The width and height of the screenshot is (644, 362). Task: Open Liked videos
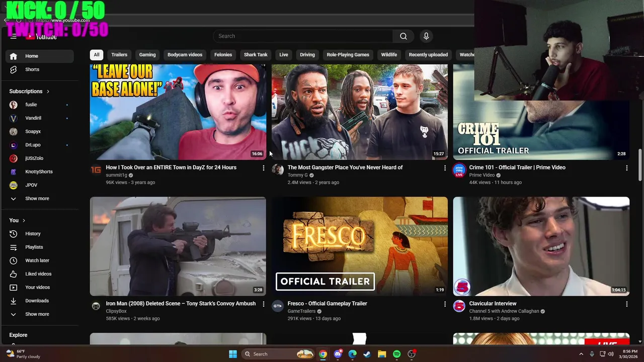pos(39,274)
